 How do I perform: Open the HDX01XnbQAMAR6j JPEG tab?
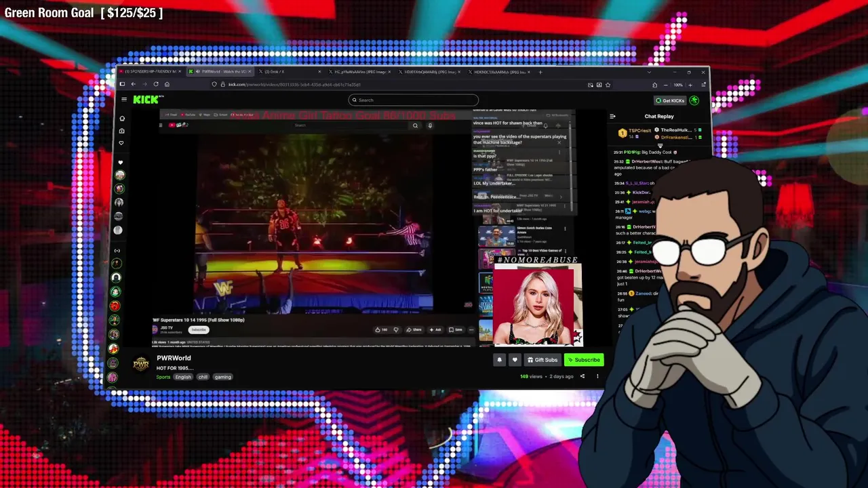[x=429, y=72]
